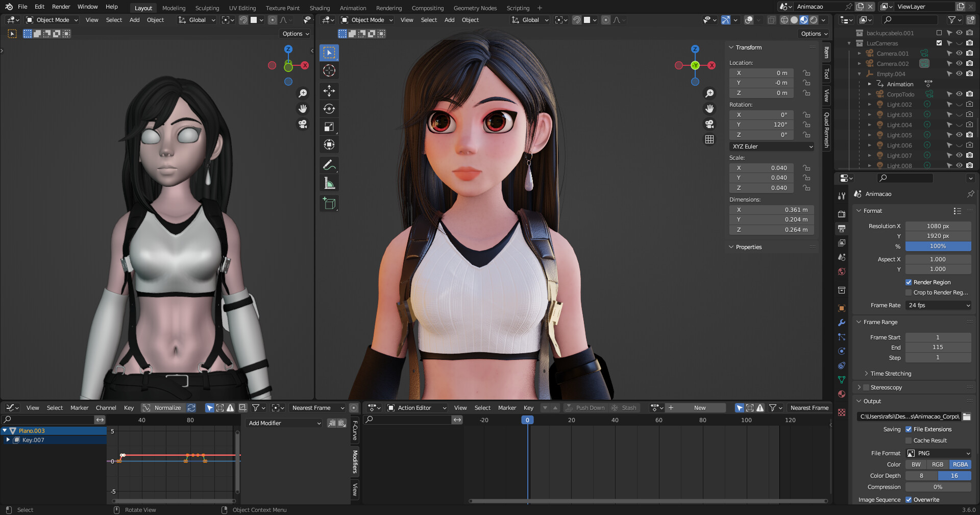Hide Camera.001 in viewport
The width and height of the screenshot is (980, 515).
tap(959, 53)
